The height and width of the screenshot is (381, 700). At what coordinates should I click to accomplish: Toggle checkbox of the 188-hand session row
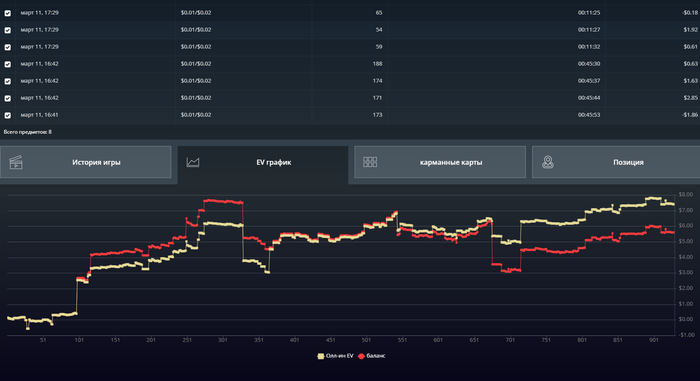8,64
